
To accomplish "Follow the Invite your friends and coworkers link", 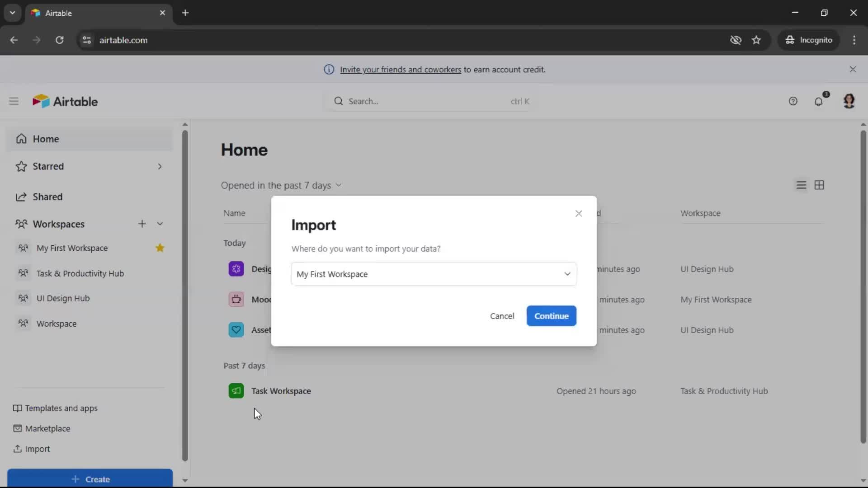I will point(401,70).
